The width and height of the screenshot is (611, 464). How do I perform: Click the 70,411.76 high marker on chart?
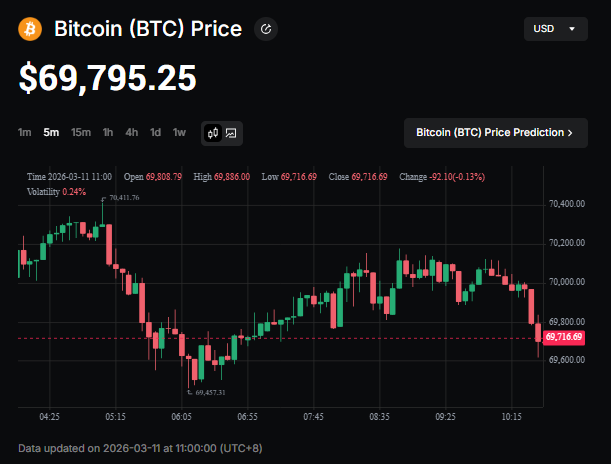coord(124,198)
